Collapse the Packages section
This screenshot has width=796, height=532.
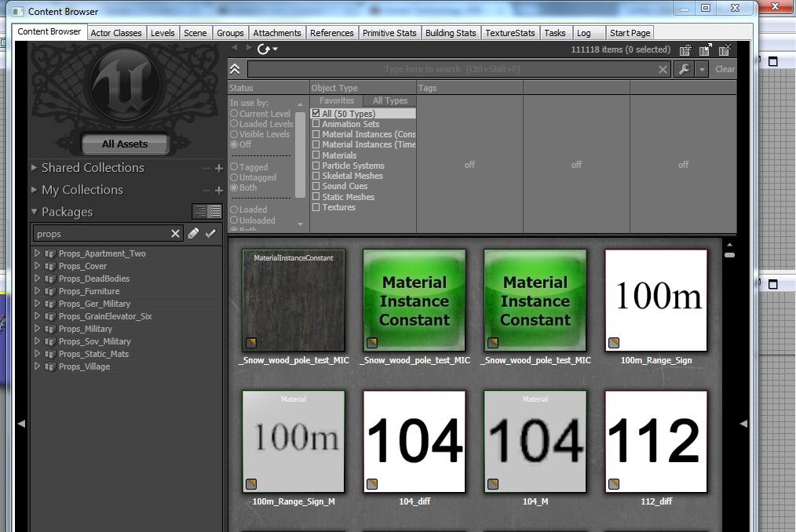click(34, 212)
